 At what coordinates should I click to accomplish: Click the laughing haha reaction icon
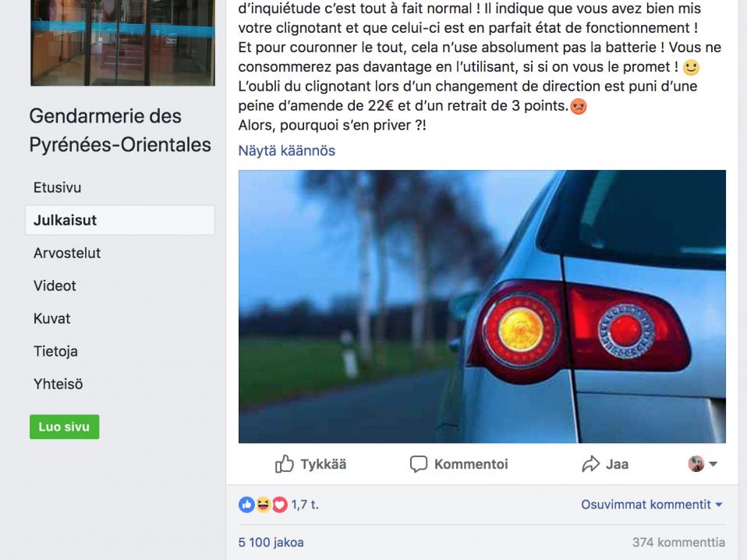click(263, 505)
